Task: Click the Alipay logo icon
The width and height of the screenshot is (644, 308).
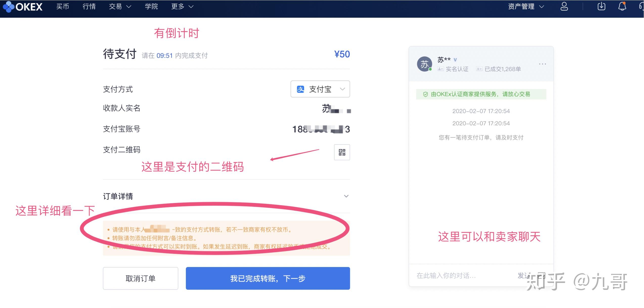Action: point(300,89)
